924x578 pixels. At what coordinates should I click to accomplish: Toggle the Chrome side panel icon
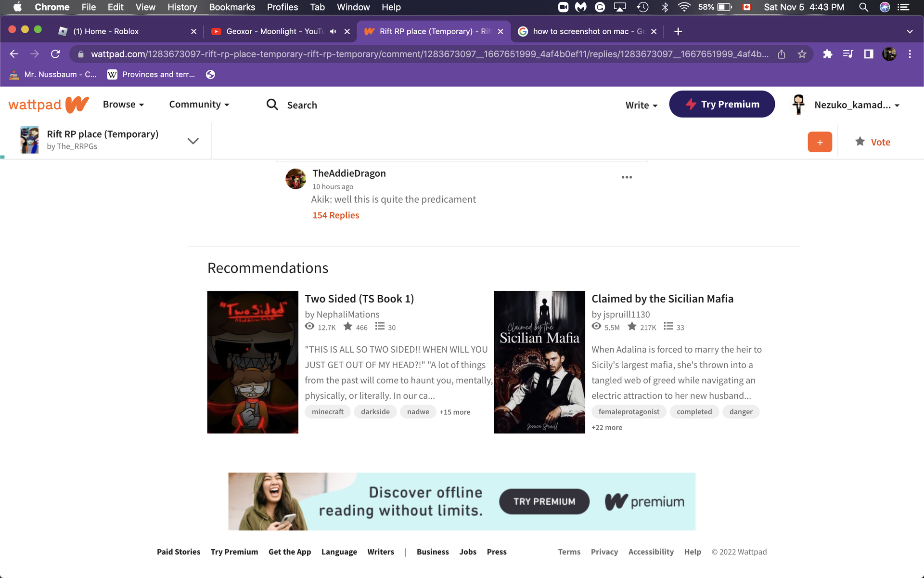869,54
